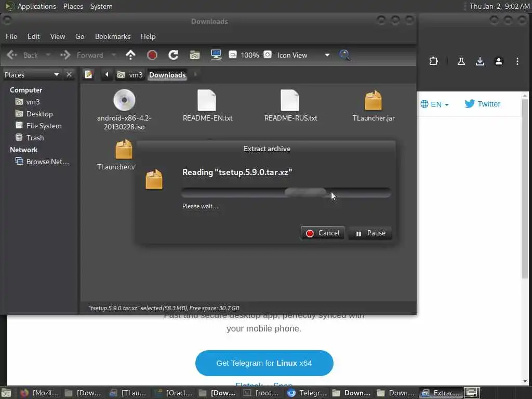The image size is (532, 399).
Task: Select Desktop in the Places sidebar
Action: (34, 114)
